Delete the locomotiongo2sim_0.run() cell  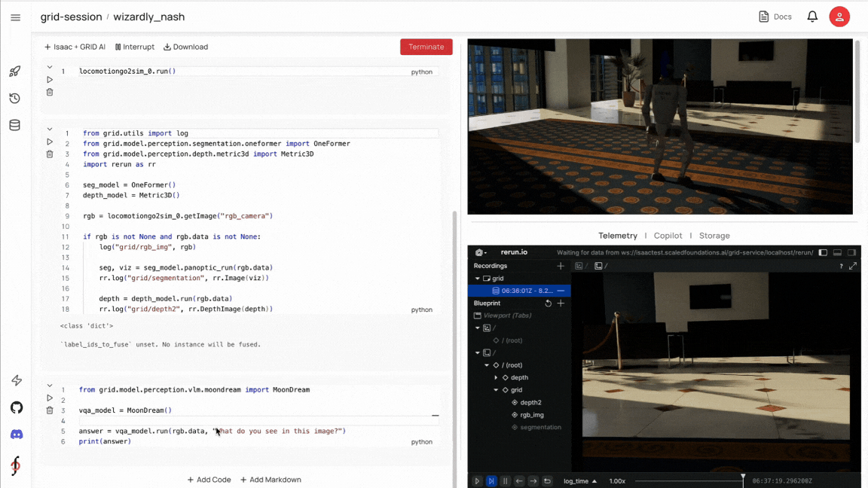point(49,92)
